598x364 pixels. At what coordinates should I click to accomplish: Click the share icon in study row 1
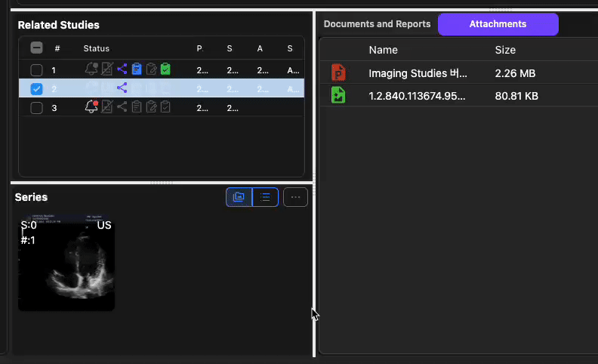click(x=122, y=69)
